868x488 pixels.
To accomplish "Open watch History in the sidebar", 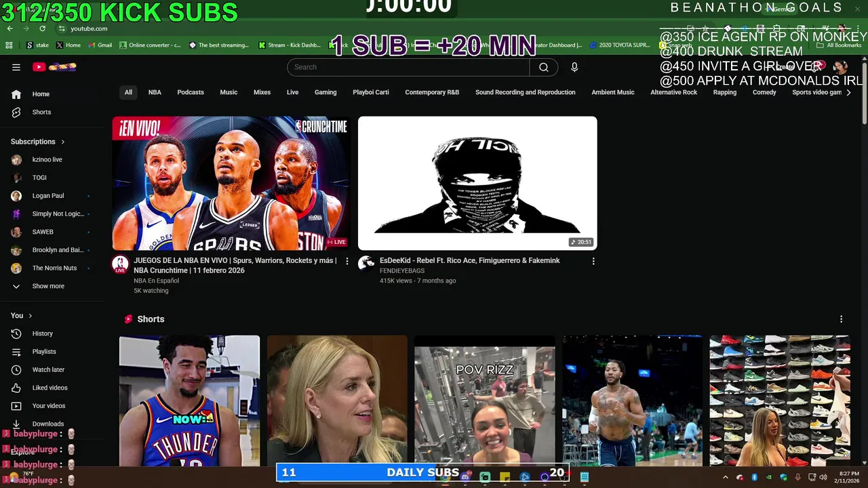I will click(x=52, y=333).
